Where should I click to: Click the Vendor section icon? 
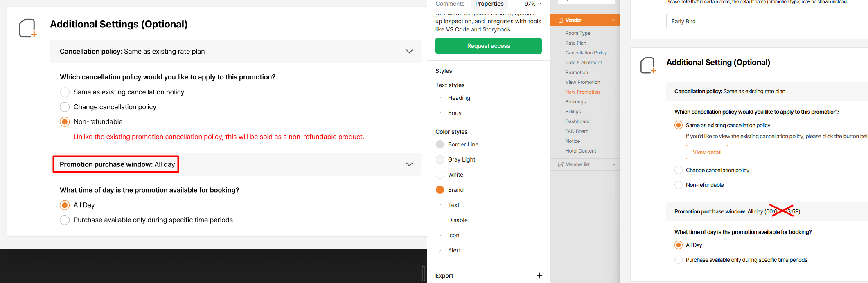(561, 20)
